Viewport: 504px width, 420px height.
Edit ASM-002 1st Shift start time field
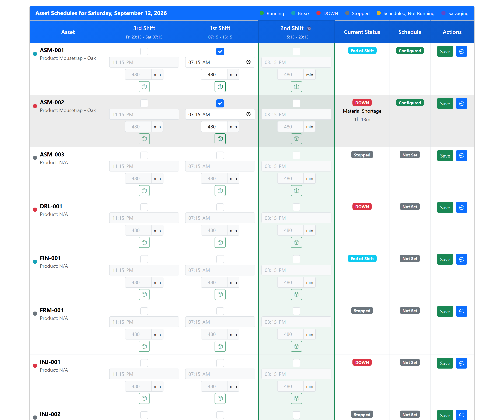pyautogui.click(x=220, y=114)
